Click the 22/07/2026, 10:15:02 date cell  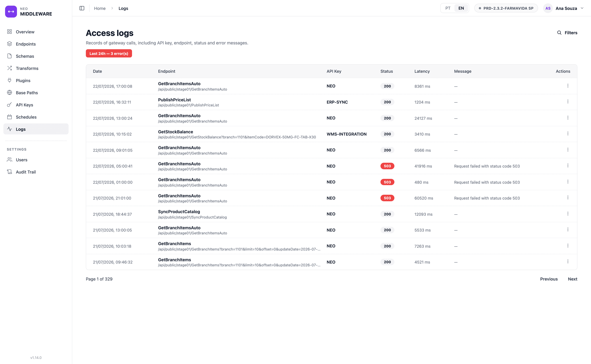pyautogui.click(x=112, y=134)
